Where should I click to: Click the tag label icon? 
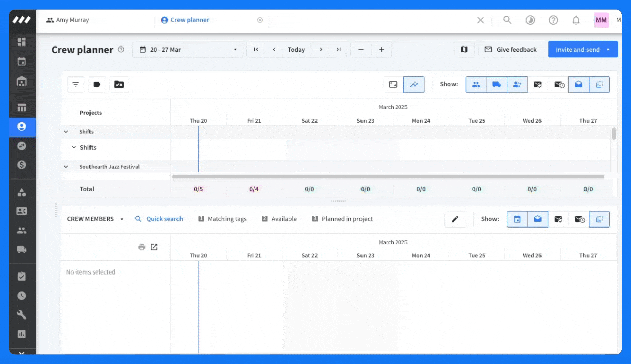[97, 85]
